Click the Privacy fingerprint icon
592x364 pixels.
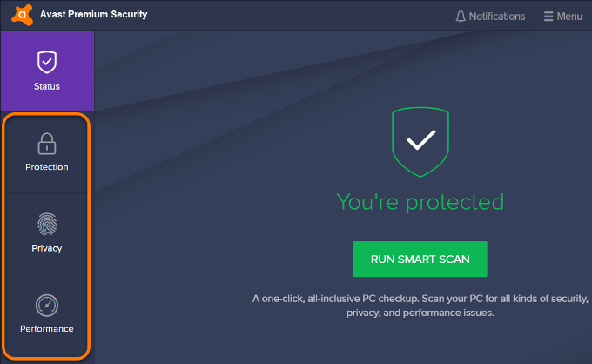coord(47,224)
